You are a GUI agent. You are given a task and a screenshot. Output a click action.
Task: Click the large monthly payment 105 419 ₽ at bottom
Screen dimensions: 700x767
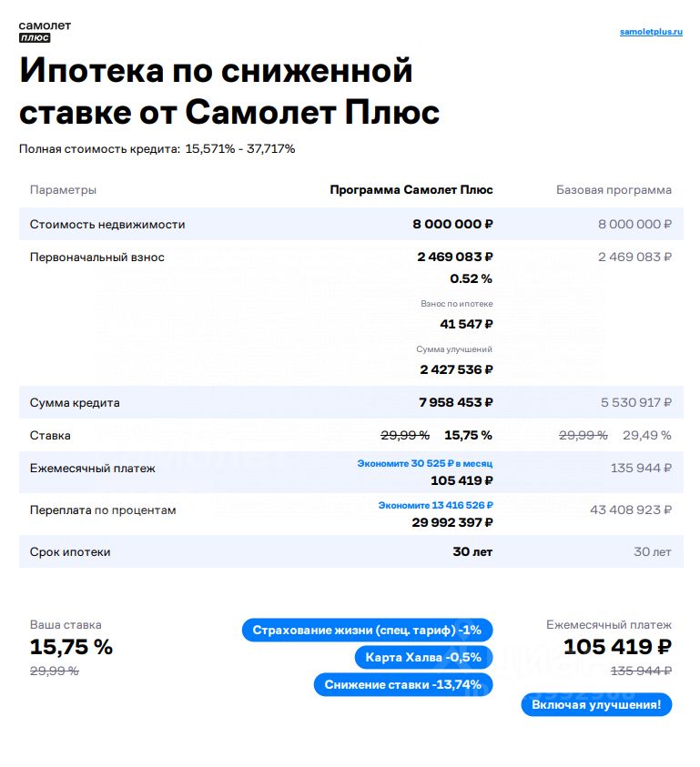coord(617,647)
